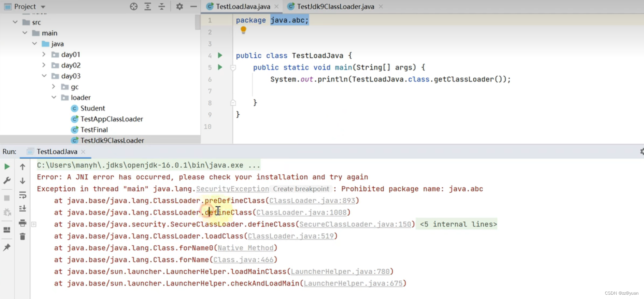Open Project panel settings gear

click(x=180, y=6)
